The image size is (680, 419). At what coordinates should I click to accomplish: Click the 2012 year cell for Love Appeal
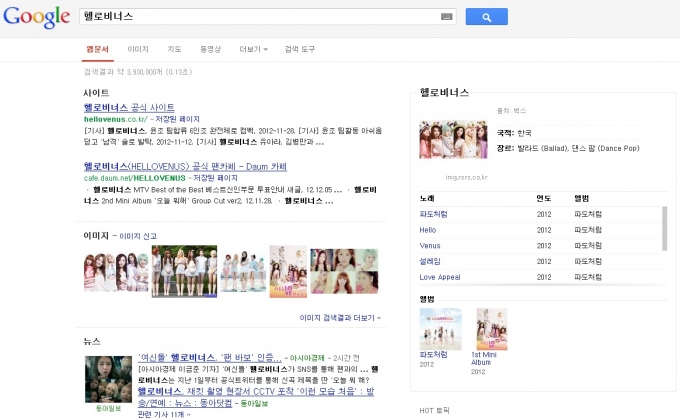coord(544,277)
